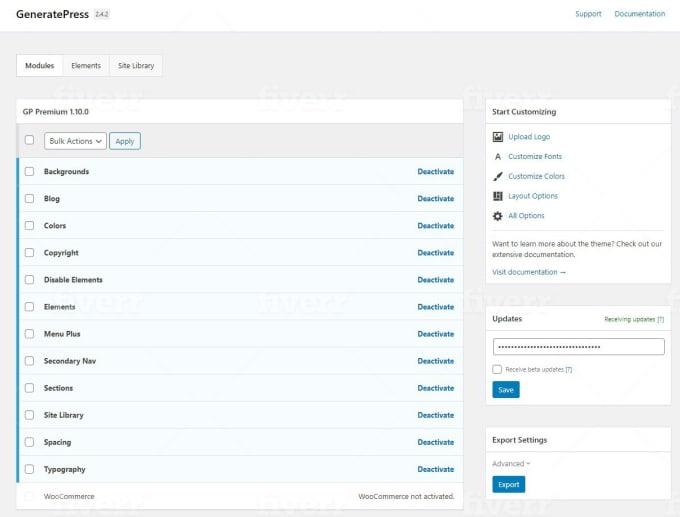This screenshot has width=680, height=517.
Task: Tick the Backgrounds module checkbox
Action: (x=30, y=172)
